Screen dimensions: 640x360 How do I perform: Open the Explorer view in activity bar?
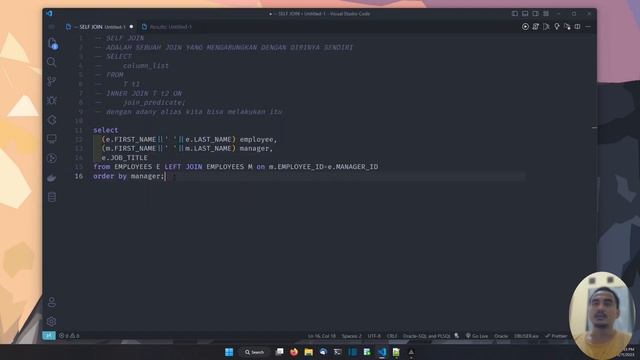tap(52, 43)
